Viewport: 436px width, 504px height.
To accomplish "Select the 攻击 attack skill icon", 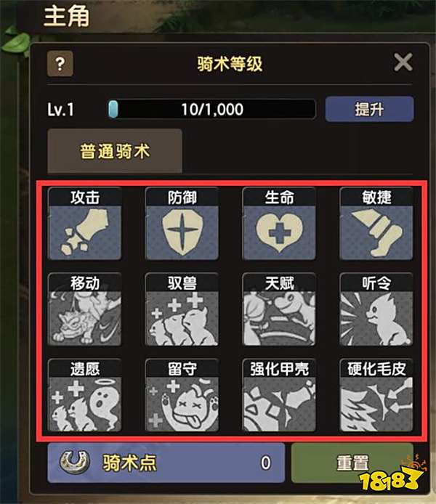I will 85,224.
